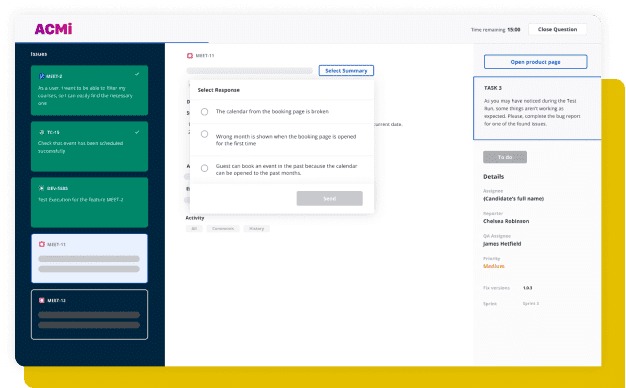626x388 pixels.
Task: Click the Time remaining 15:00 counter
Action: coord(495,30)
